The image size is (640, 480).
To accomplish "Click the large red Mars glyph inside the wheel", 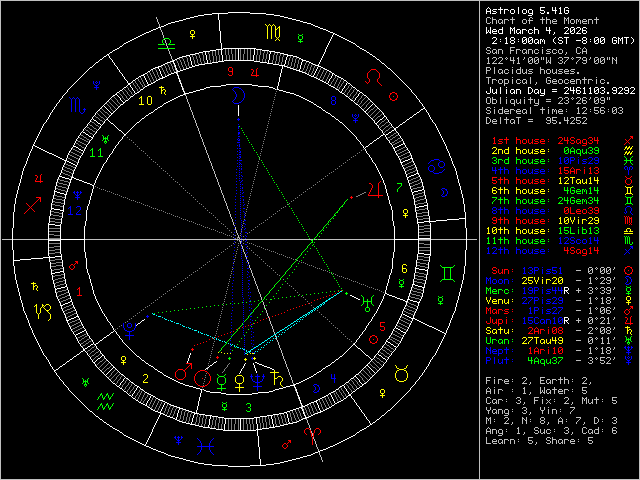I will 183,372.
